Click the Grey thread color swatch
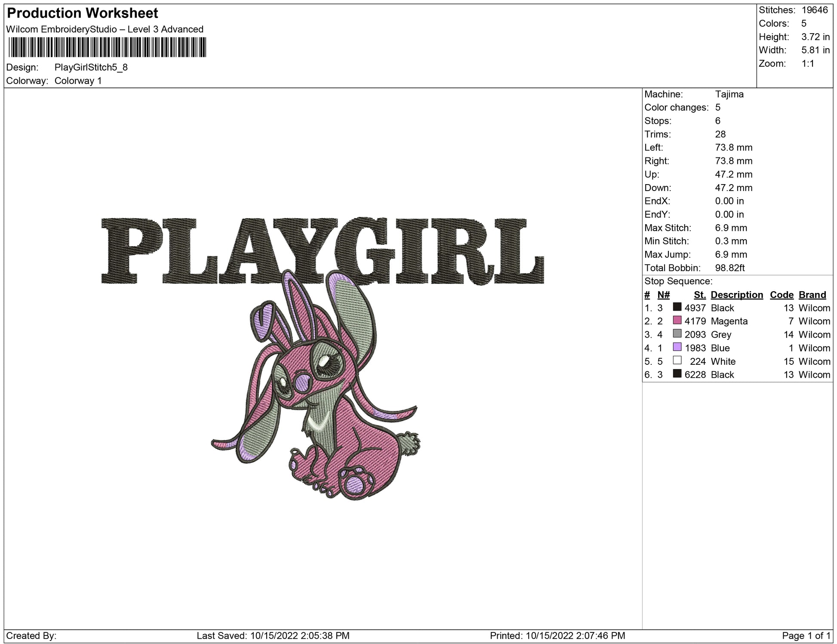The width and height of the screenshot is (837, 644). pos(677,334)
